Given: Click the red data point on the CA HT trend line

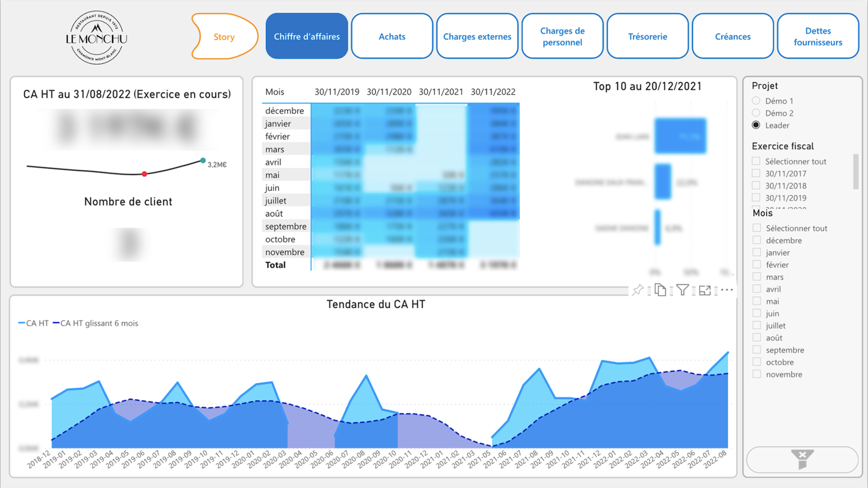Looking at the screenshot, I should (x=145, y=173).
